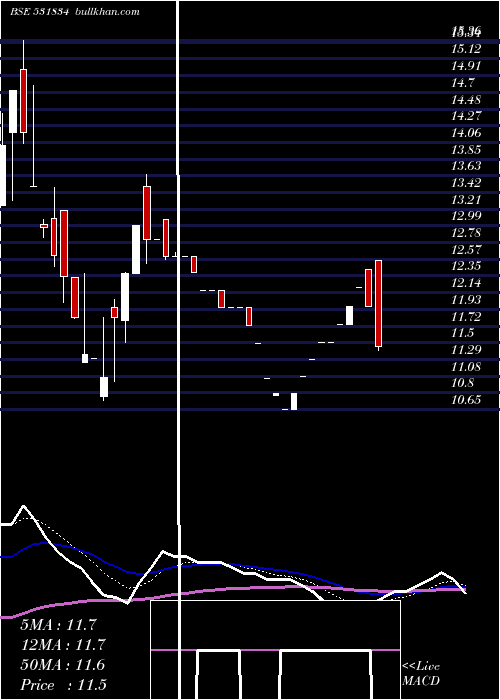The width and height of the screenshot is (500, 700).
Task: Click the 14.7 price axis label
Action: point(463,83)
